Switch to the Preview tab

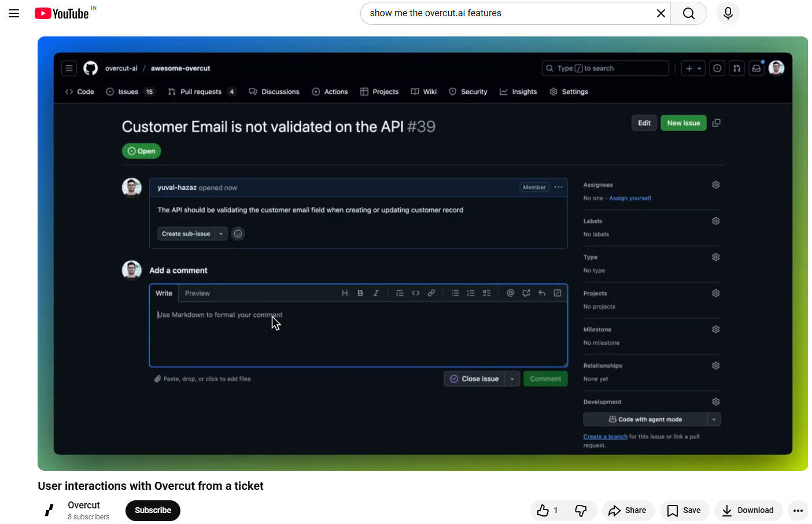click(x=197, y=293)
